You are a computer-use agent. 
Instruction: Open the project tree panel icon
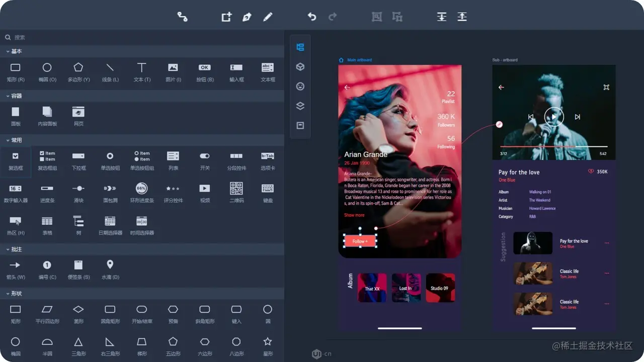point(300,47)
